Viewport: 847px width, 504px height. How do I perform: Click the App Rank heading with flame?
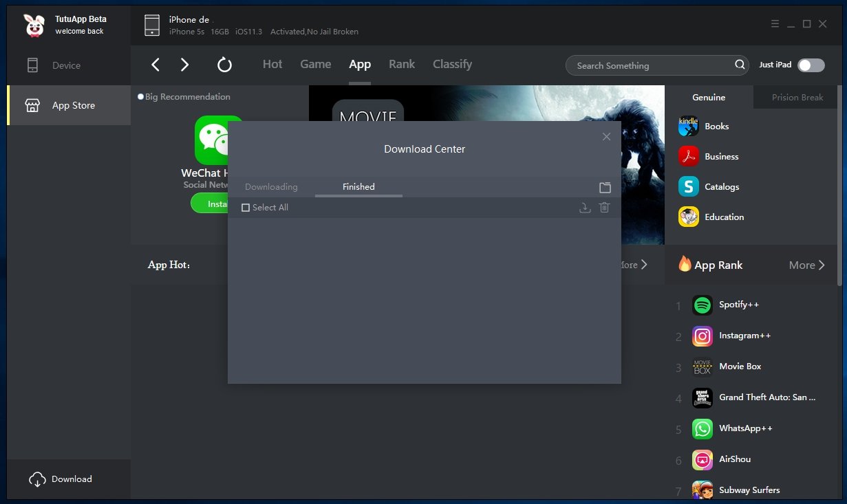(x=710, y=265)
